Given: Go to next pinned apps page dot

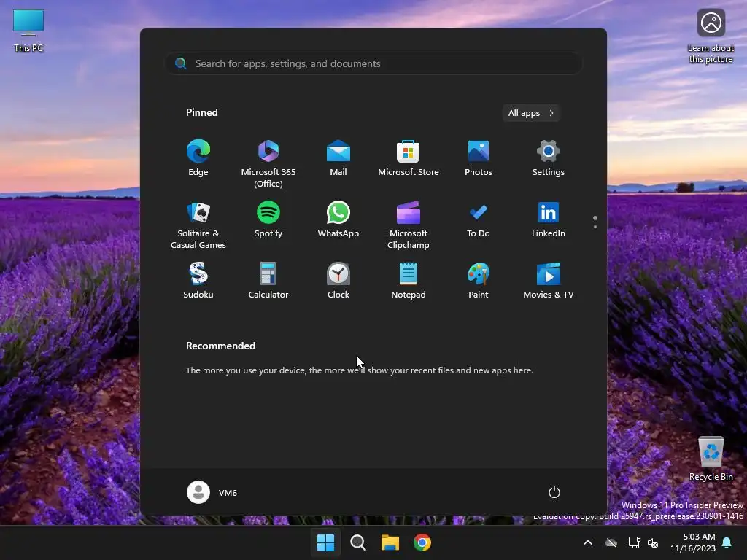Looking at the screenshot, I should point(595,227).
